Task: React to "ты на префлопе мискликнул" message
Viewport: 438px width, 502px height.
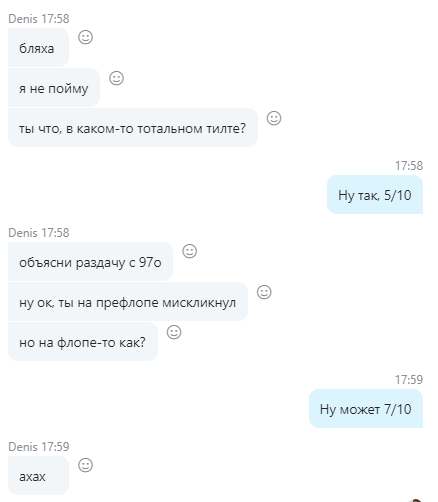Action: pos(264,292)
